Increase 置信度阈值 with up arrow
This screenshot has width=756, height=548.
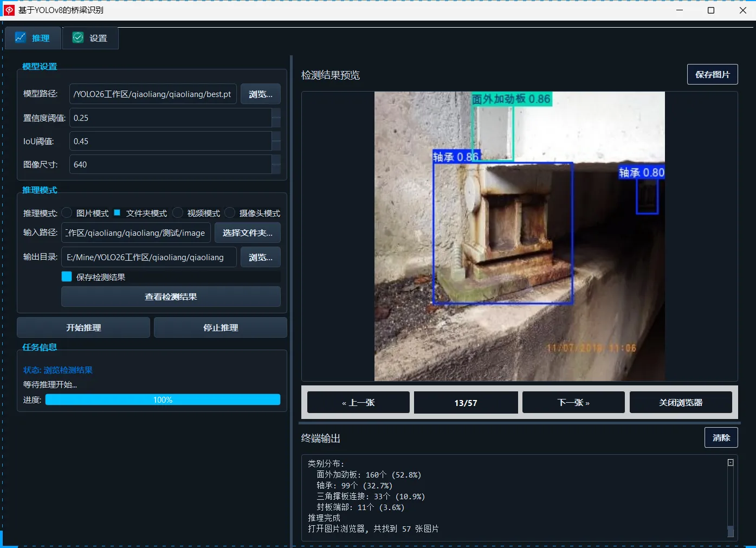click(276, 113)
